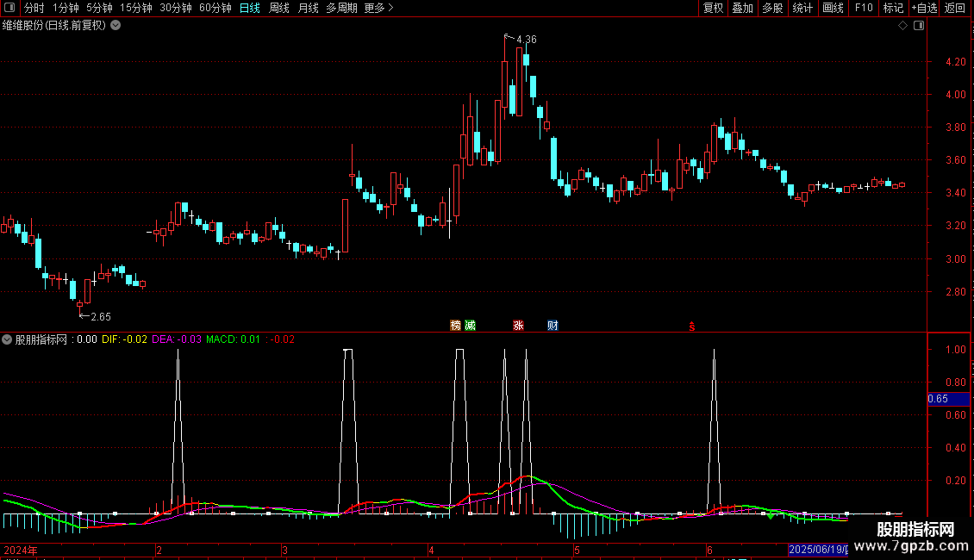Click the 股朋指标网 indicator name

41,339
